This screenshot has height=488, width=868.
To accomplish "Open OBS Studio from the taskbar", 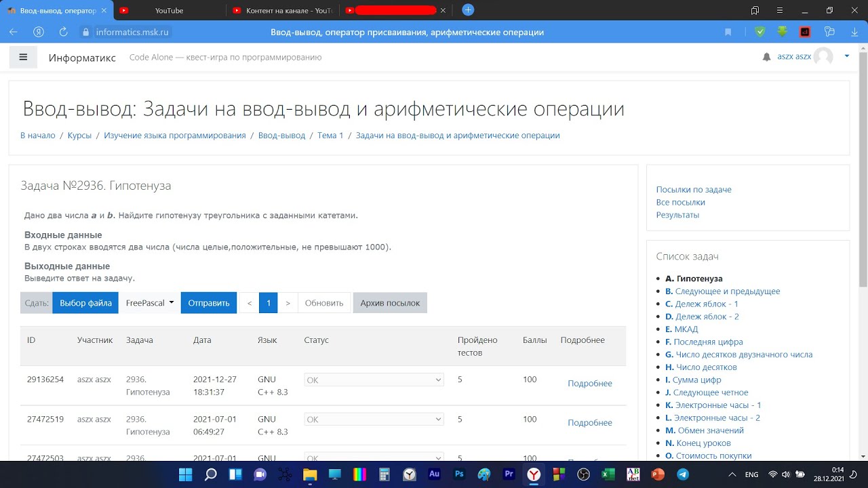I will click(583, 474).
